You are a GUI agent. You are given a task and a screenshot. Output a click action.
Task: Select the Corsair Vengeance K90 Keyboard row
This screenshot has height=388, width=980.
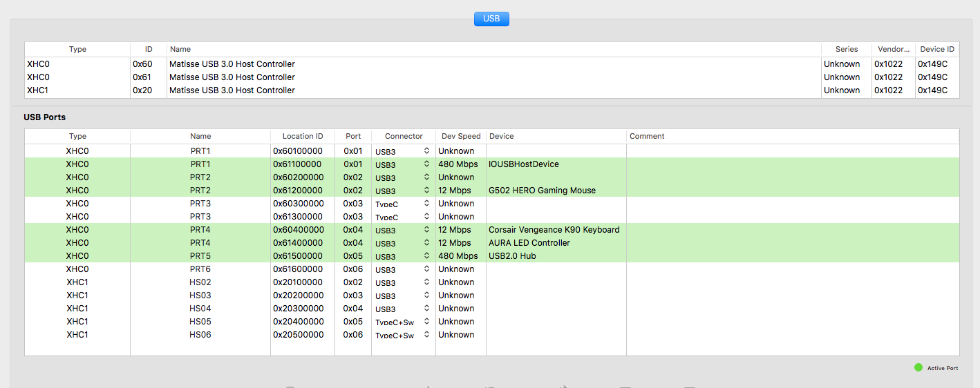point(554,230)
